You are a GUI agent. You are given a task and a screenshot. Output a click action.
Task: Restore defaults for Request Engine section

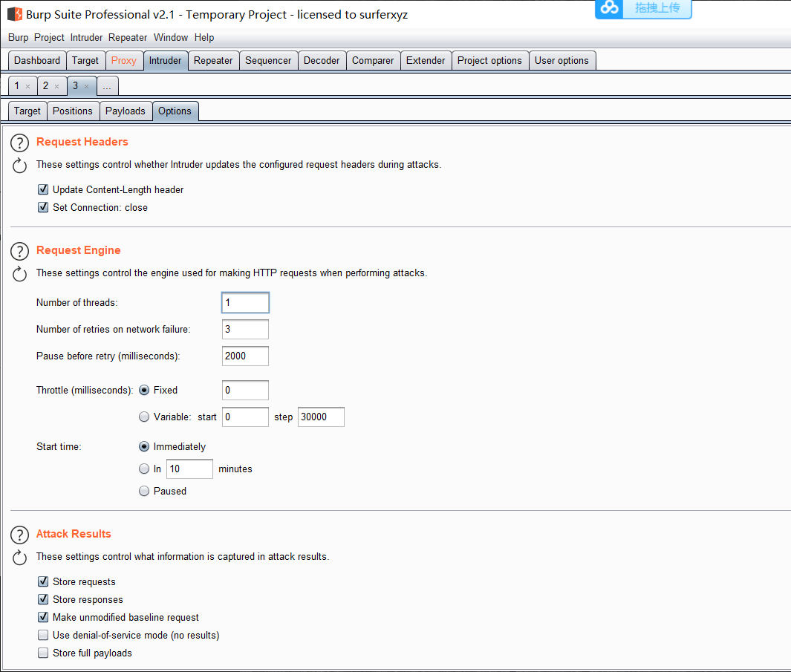19,274
